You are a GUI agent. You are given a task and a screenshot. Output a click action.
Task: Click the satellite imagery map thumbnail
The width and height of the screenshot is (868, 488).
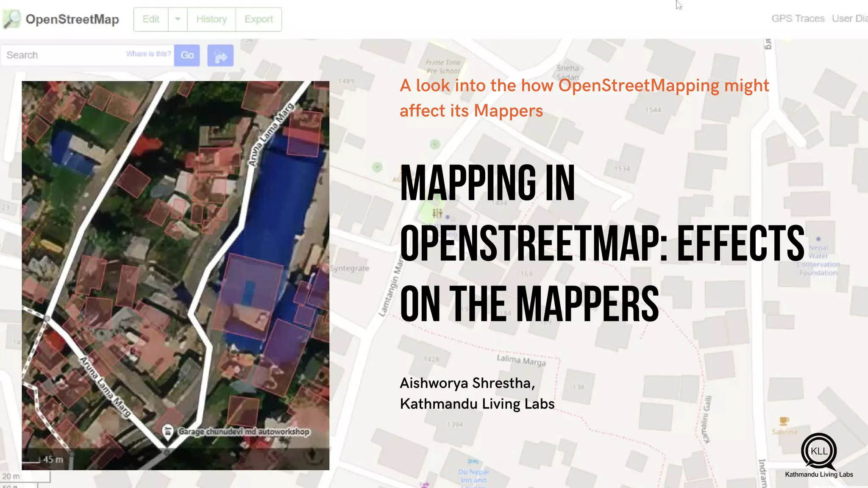click(175, 275)
